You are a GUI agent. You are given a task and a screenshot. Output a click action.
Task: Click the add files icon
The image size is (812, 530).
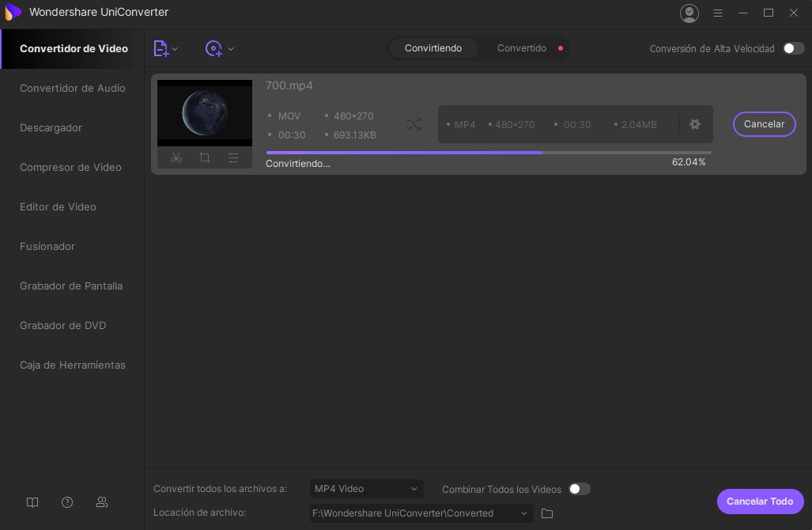(x=161, y=48)
